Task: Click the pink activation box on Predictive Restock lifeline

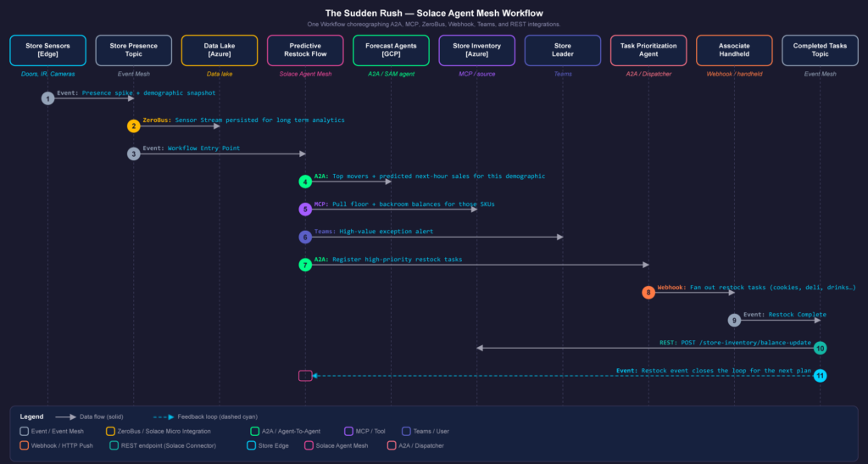Action: pyautogui.click(x=305, y=376)
